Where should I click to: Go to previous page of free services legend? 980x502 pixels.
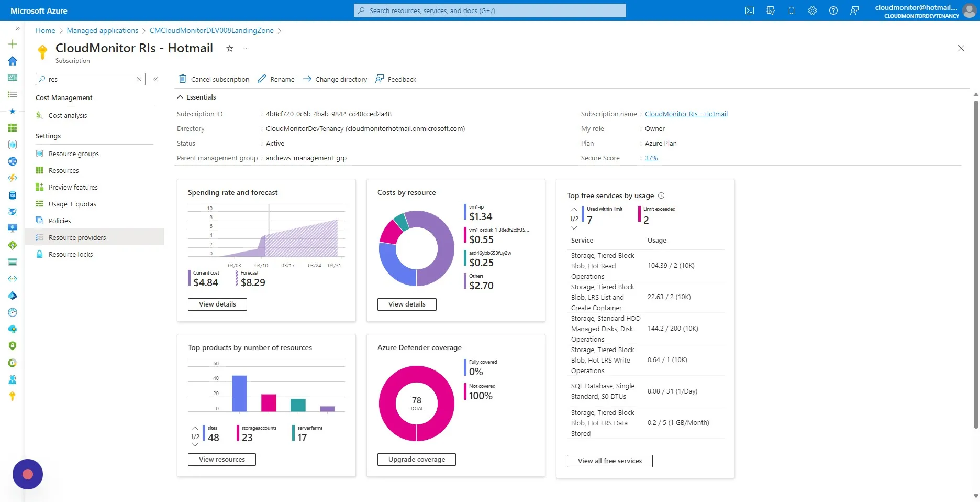[574, 209]
